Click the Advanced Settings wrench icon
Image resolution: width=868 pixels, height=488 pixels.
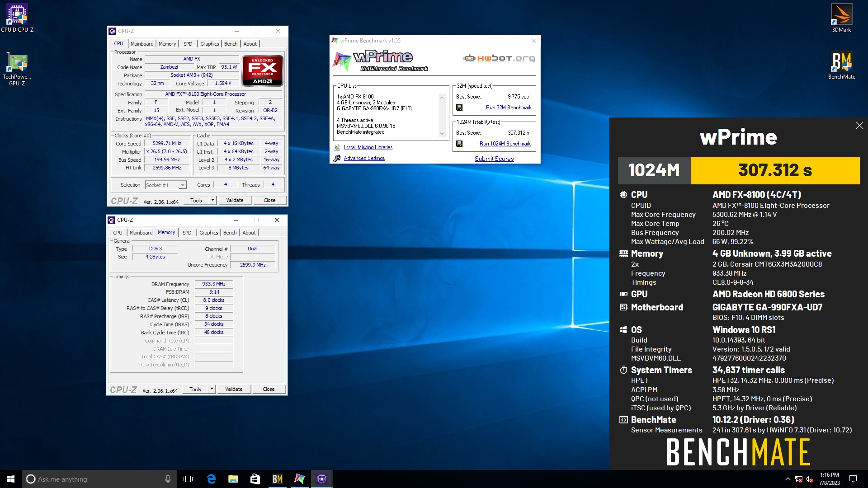pos(337,159)
